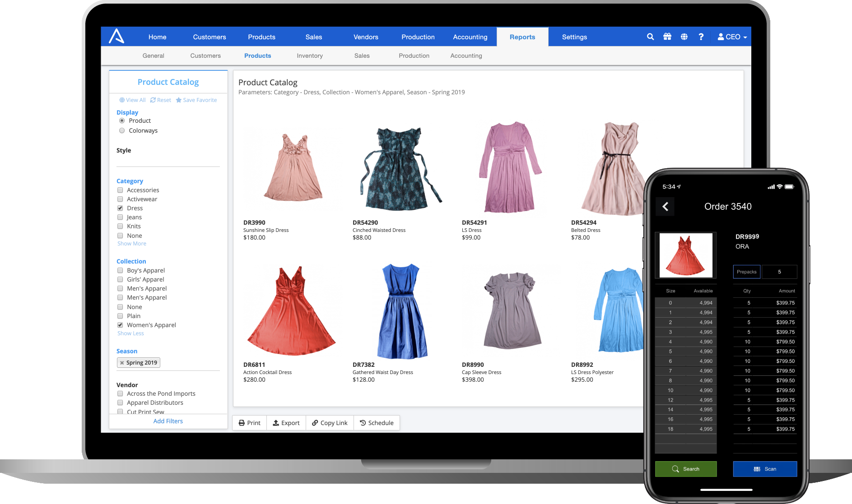Image resolution: width=852 pixels, height=504 pixels.
Task: Click the Save Favorite star icon
Action: [x=178, y=100]
